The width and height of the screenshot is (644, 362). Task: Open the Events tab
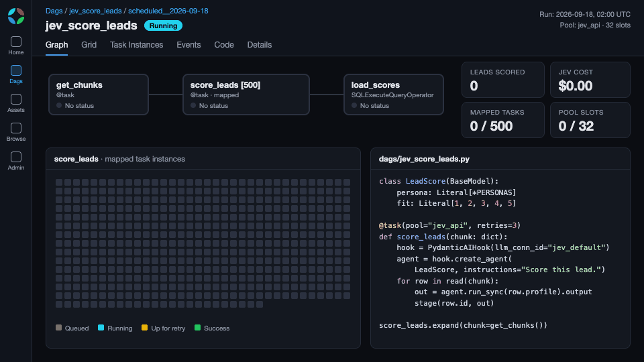pos(189,45)
